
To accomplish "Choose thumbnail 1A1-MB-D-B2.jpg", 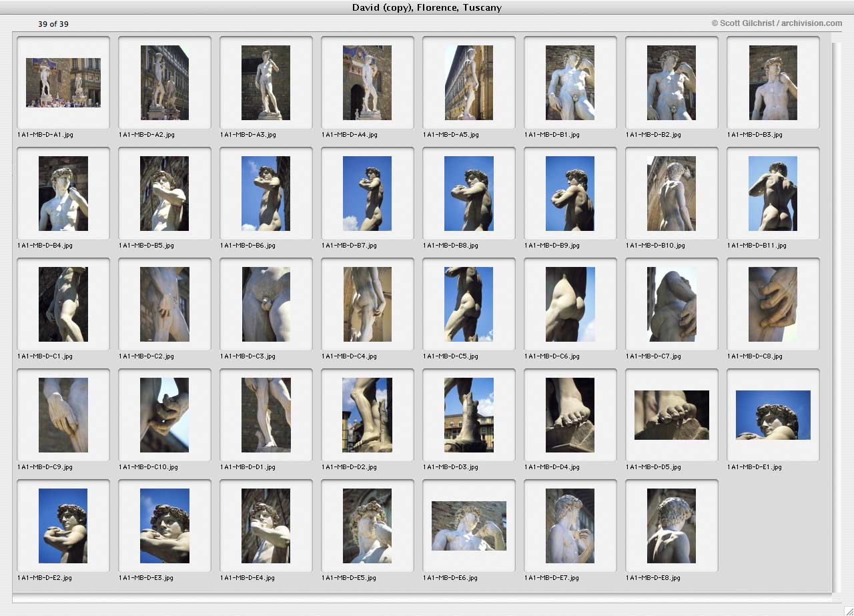I will click(672, 83).
